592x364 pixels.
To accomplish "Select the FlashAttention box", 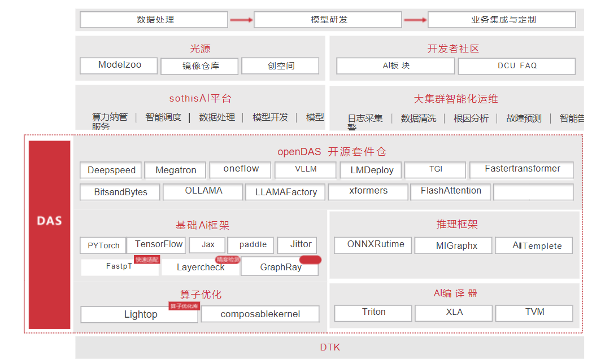I will point(450,192).
